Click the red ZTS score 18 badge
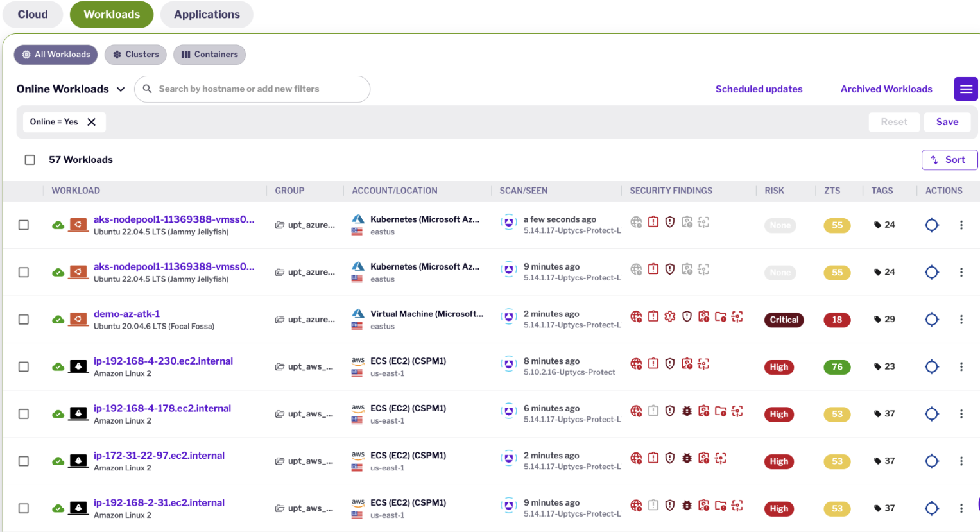 837,320
